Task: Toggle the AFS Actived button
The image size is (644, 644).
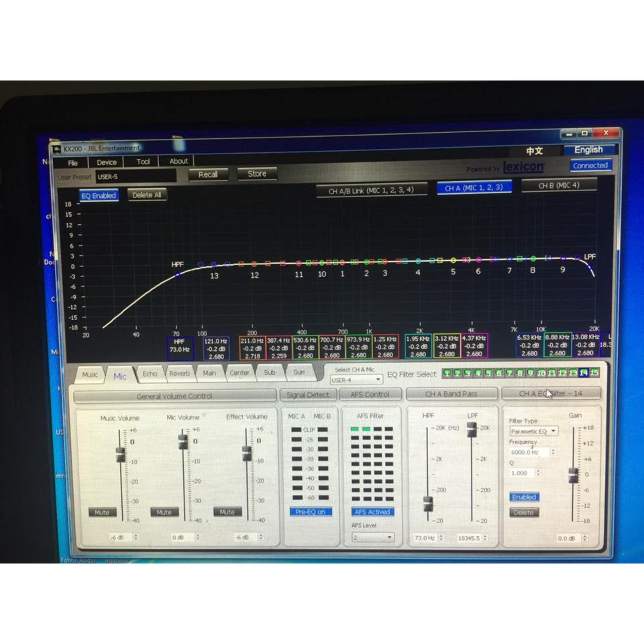Action: click(372, 512)
